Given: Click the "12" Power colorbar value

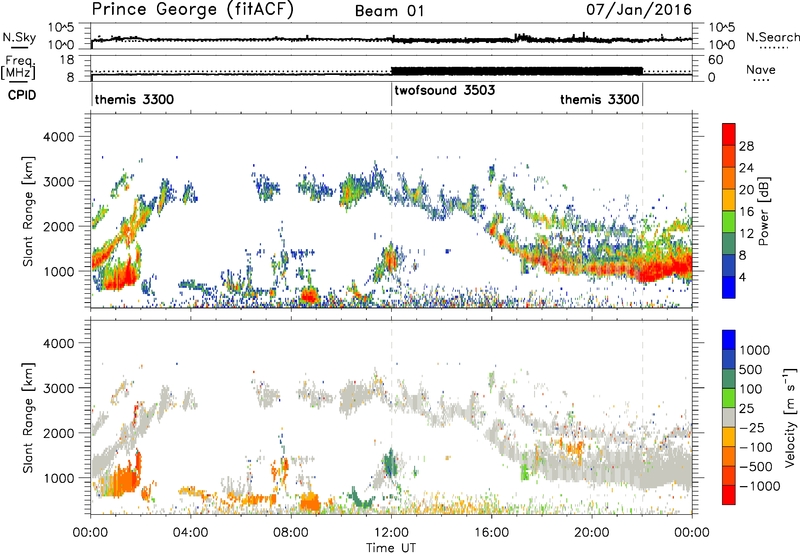Looking at the screenshot, I should point(746,234).
